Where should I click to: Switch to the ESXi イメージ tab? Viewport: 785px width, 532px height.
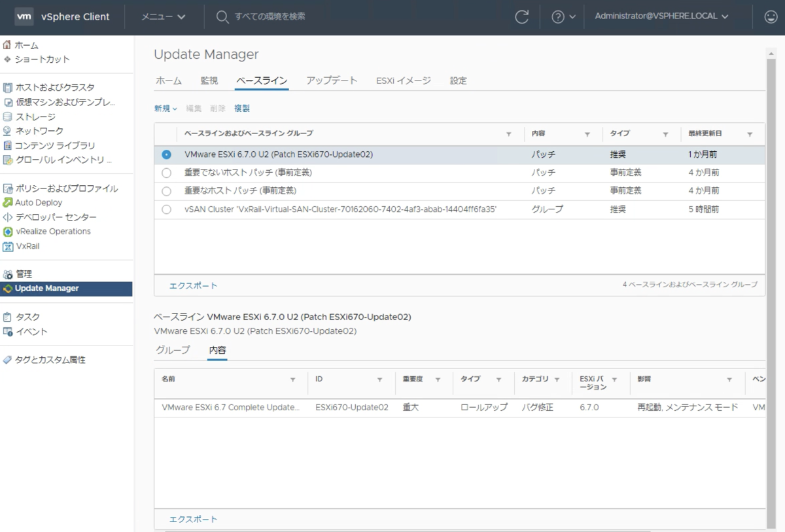[404, 80]
